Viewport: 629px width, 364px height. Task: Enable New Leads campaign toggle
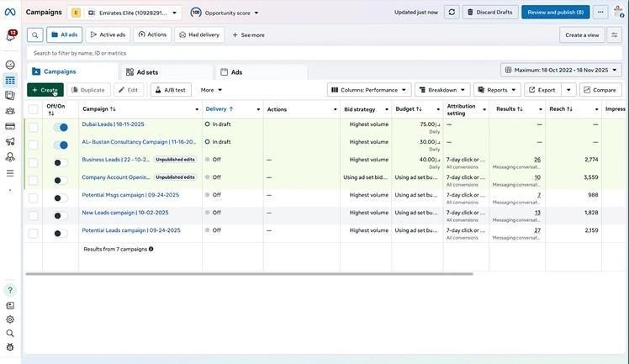coord(61,216)
